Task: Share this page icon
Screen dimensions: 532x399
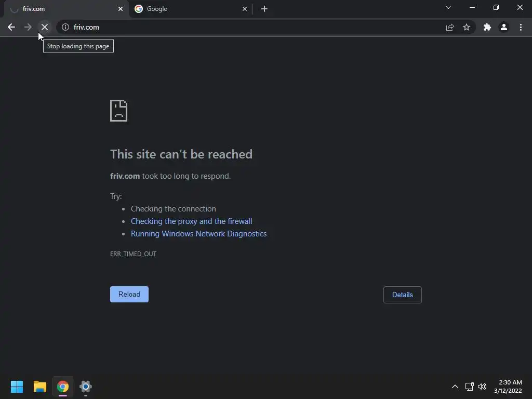Action: click(x=450, y=27)
